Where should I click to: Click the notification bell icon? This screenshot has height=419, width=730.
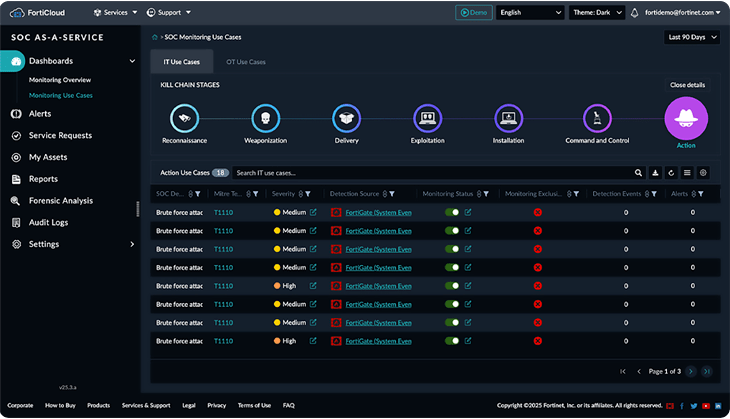click(x=634, y=13)
